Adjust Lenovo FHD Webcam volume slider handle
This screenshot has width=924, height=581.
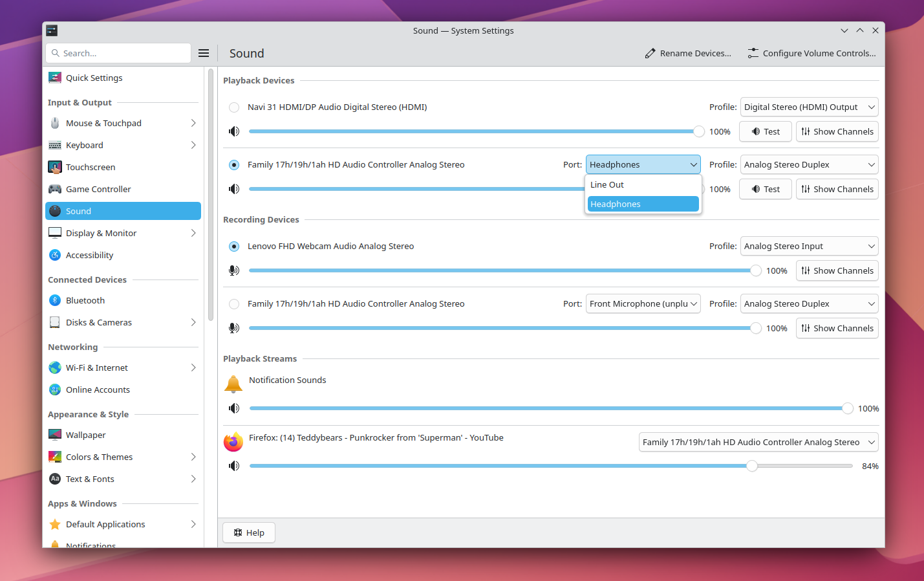(756, 270)
